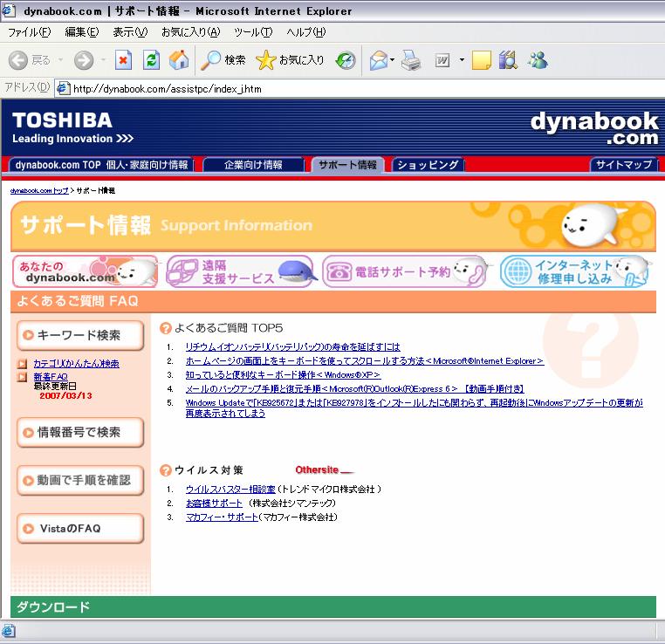Open the ツール(T) menu
Viewport: 665px width, 644px height.
tap(253, 32)
